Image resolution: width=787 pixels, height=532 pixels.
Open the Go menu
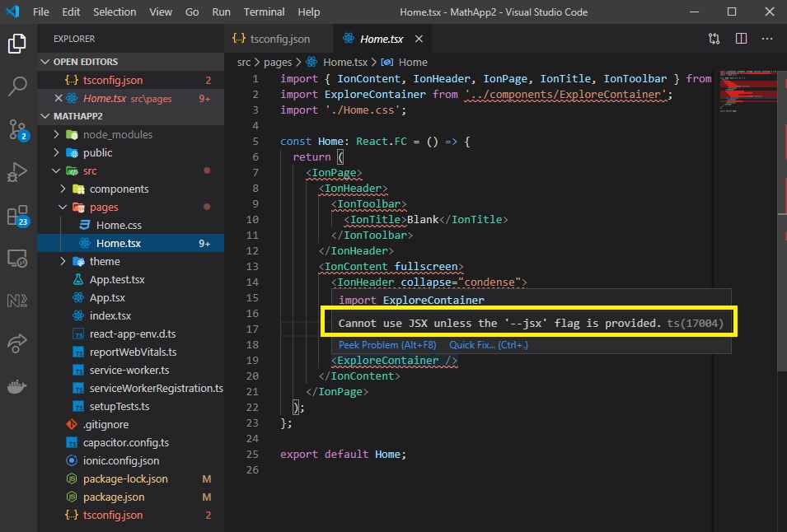pyautogui.click(x=191, y=12)
